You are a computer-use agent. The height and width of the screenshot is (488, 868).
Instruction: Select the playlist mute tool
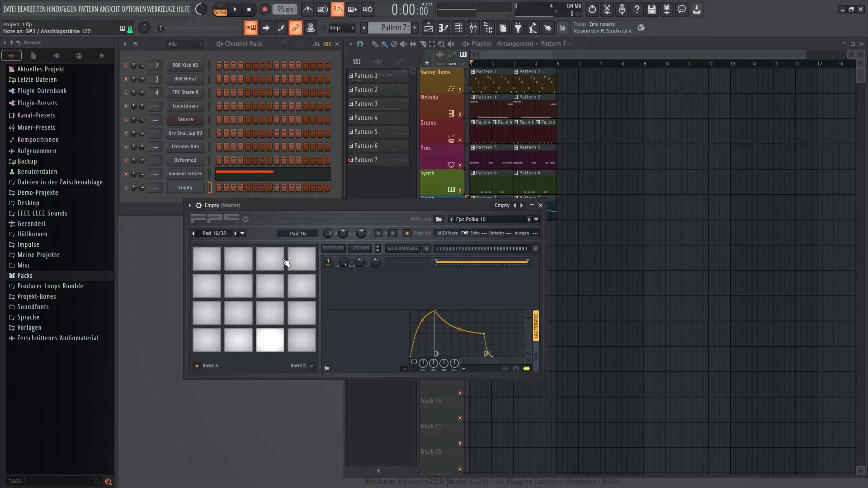403,44
